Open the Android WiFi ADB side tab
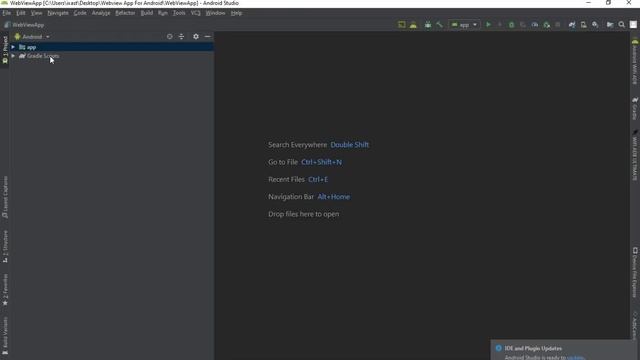This screenshot has width=640, height=360. 635,62
